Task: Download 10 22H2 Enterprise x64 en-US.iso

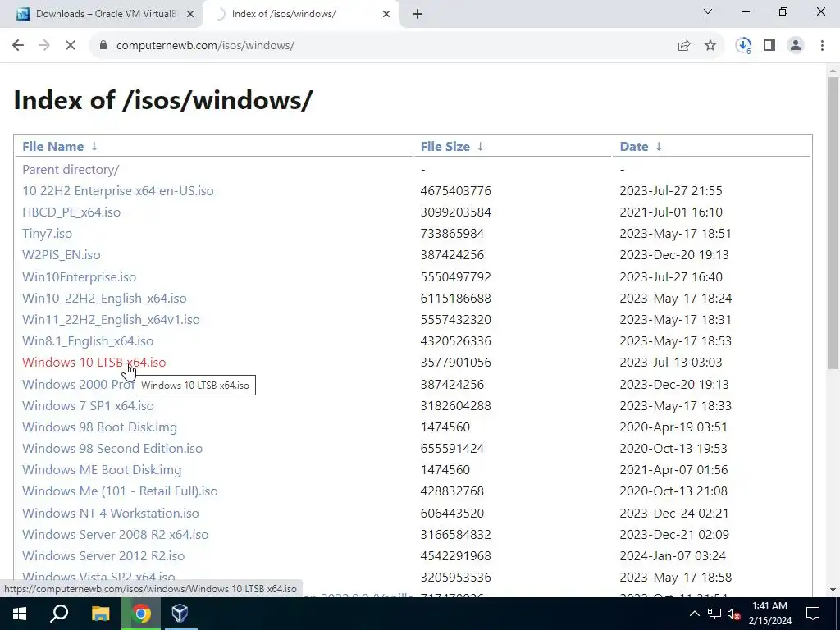Action: pos(118,190)
